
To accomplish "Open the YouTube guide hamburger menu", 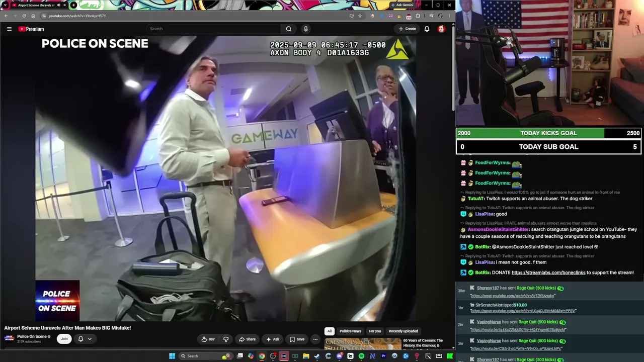I will point(9,29).
